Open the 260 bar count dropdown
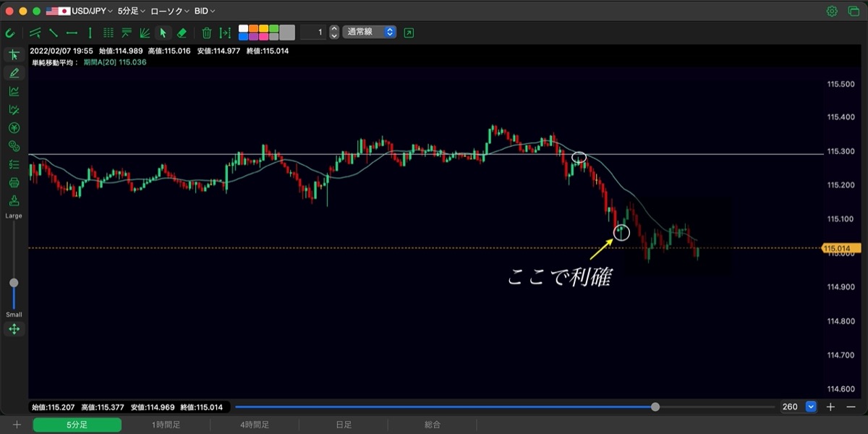 [811, 407]
